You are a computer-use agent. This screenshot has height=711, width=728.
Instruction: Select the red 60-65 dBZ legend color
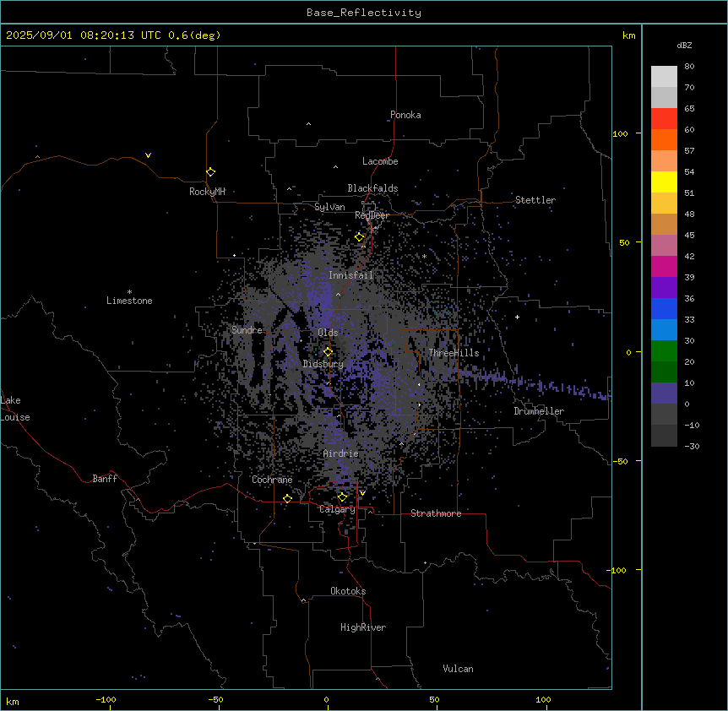664,119
